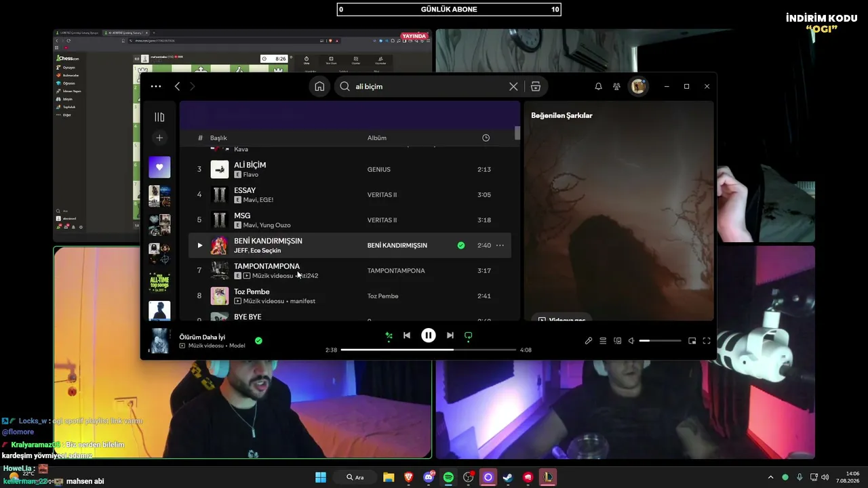Select the MSG track title

242,216
